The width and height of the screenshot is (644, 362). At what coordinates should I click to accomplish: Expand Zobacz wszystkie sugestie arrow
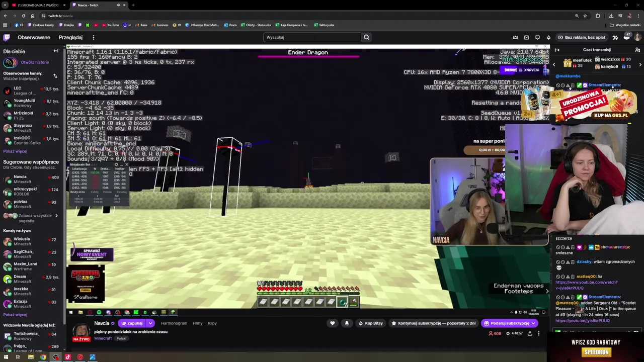pyautogui.click(x=56, y=216)
